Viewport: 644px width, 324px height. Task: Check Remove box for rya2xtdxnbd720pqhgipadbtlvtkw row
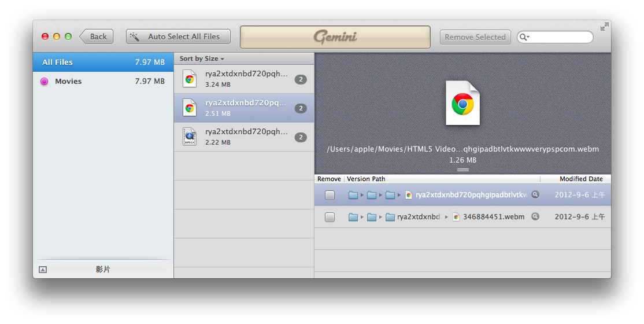coord(330,195)
